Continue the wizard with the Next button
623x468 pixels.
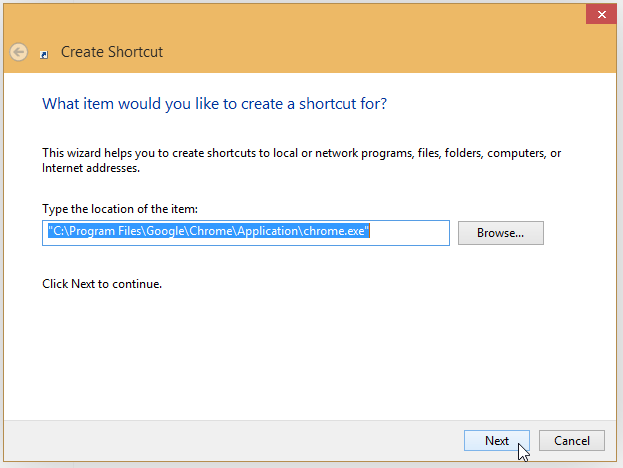497,440
